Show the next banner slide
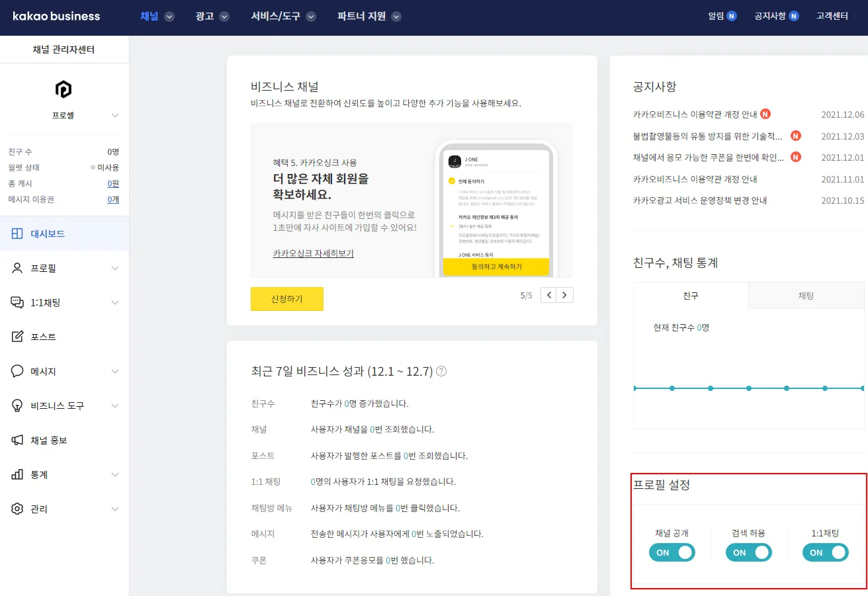 pos(565,295)
